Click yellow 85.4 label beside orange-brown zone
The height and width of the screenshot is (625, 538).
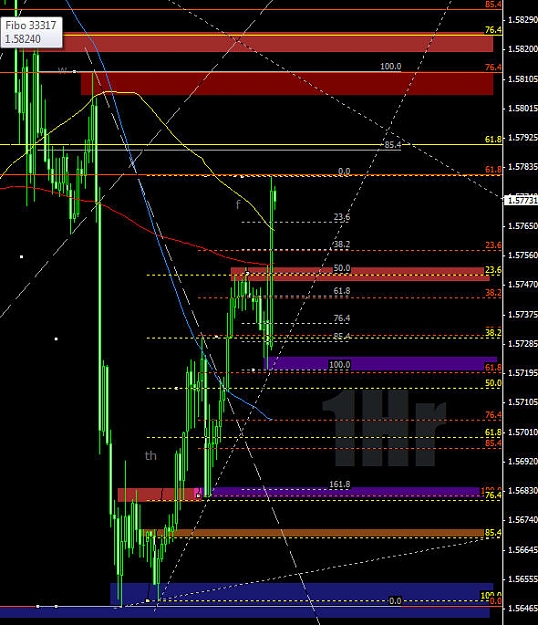pos(493,533)
